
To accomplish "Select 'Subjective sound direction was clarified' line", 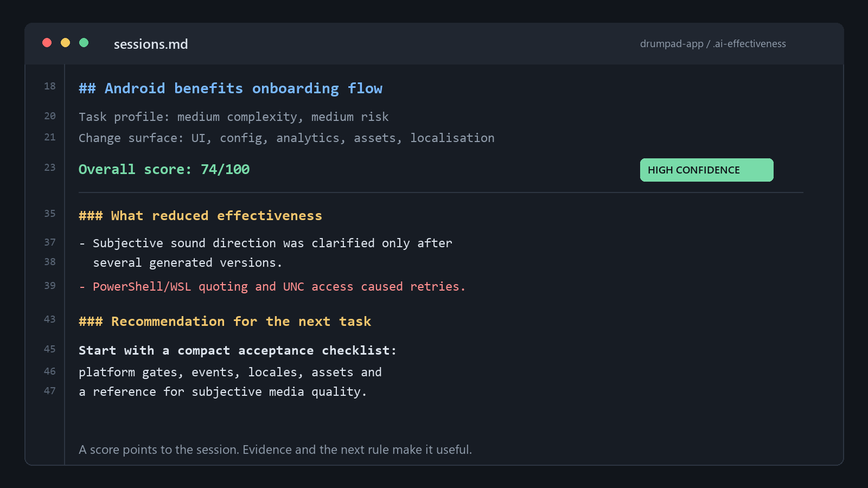I will click(x=266, y=243).
